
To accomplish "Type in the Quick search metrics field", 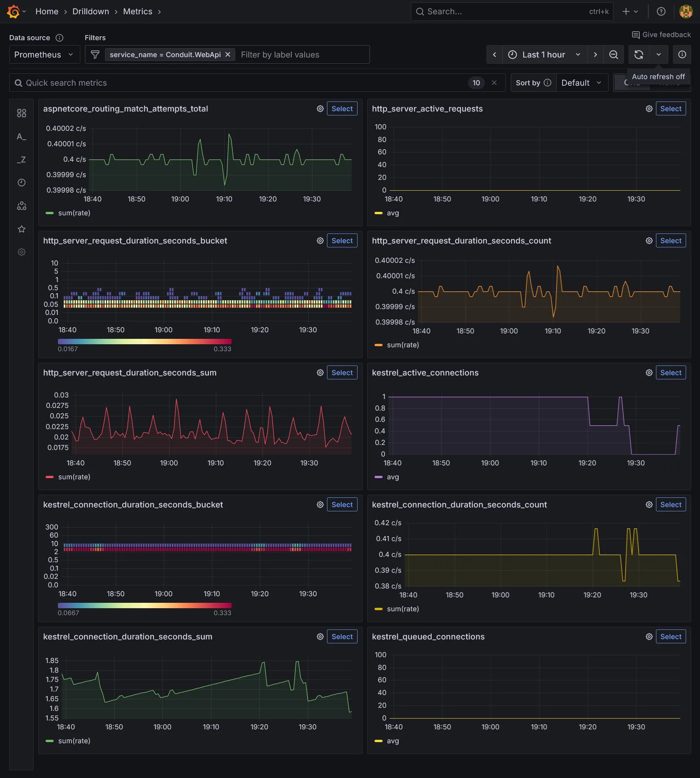I will (154, 83).
